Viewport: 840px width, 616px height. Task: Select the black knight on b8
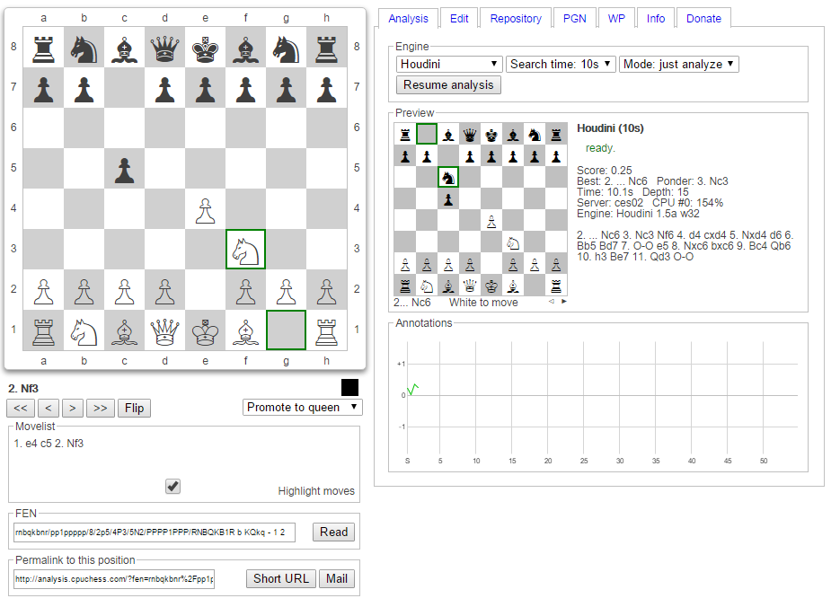coord(84,47)
